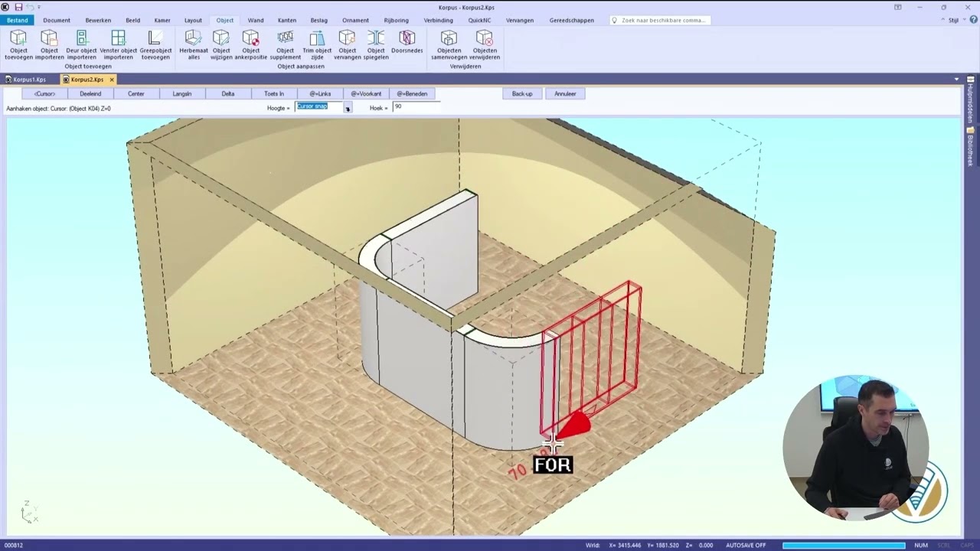Click the Delta button
980x551 pixels.
click(228, 93)
